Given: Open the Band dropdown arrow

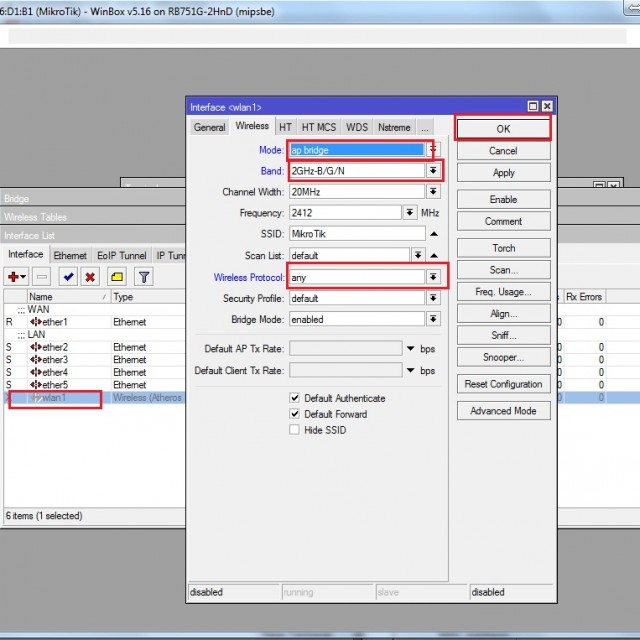Looking at the screenshot, I should (433, 170).
